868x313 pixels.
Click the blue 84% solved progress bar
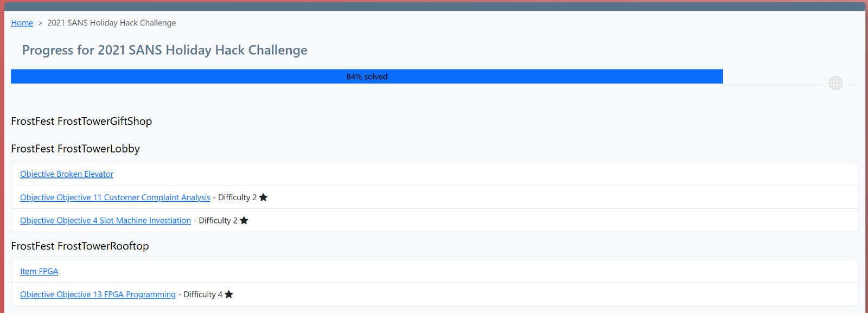pos(367,76)
